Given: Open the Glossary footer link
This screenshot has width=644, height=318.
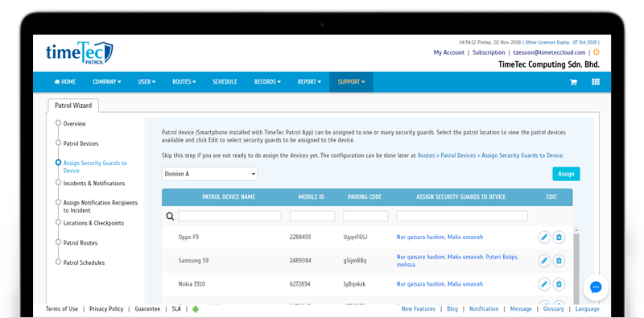Looking at the screenshot, I should (x=553, y=309).
